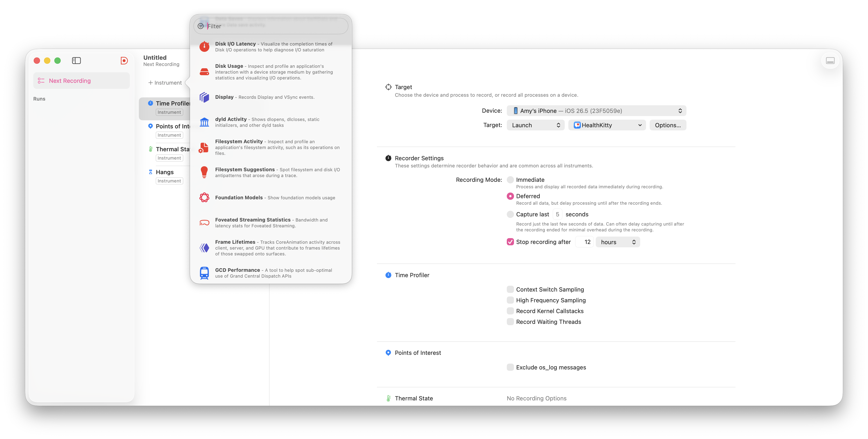Viewport: 868px width, 439px height.
Task: Choose the Disk Usage drive icon
Action: pos(204,72)
